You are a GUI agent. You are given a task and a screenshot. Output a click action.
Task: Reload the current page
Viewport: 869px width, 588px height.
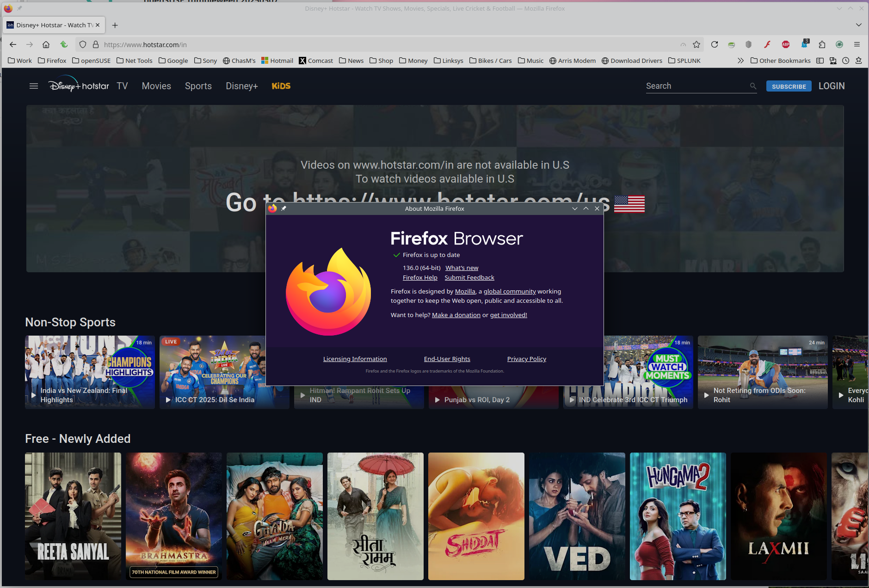pyautogui.click(x=715, y=44)
